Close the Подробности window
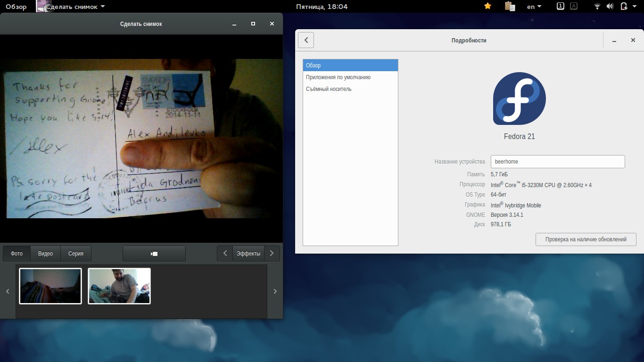The image size is (644, 362). tap(633, 41)
